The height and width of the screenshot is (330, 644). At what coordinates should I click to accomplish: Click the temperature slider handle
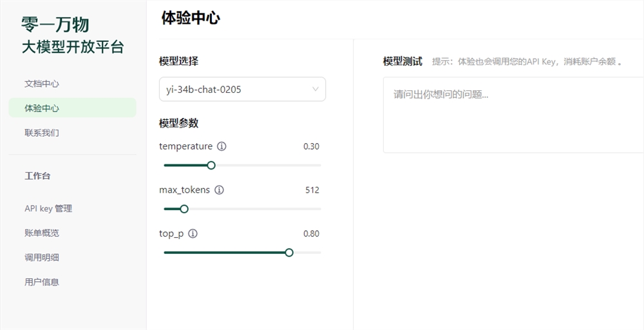click(x=211, y=165)
